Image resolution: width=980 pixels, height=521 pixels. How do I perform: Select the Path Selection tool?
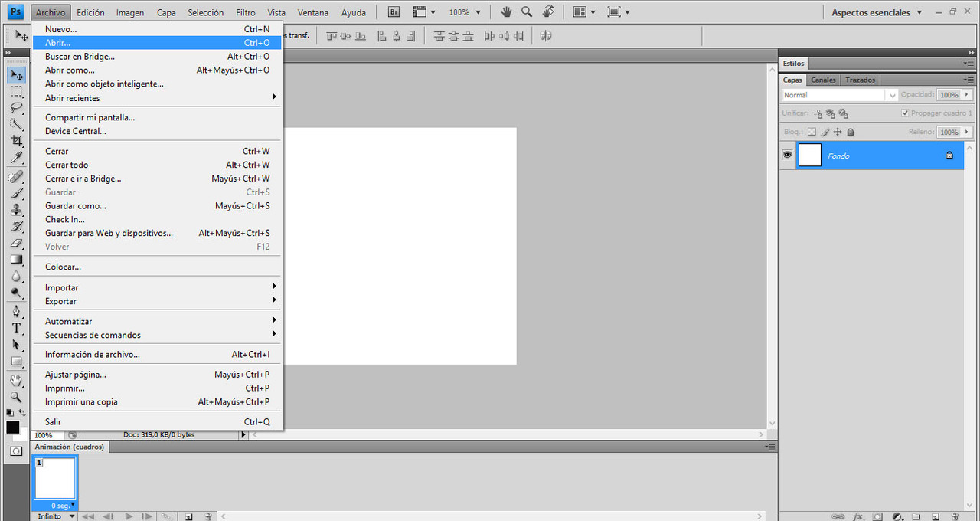pyautogui.click(x=16, y=345)
